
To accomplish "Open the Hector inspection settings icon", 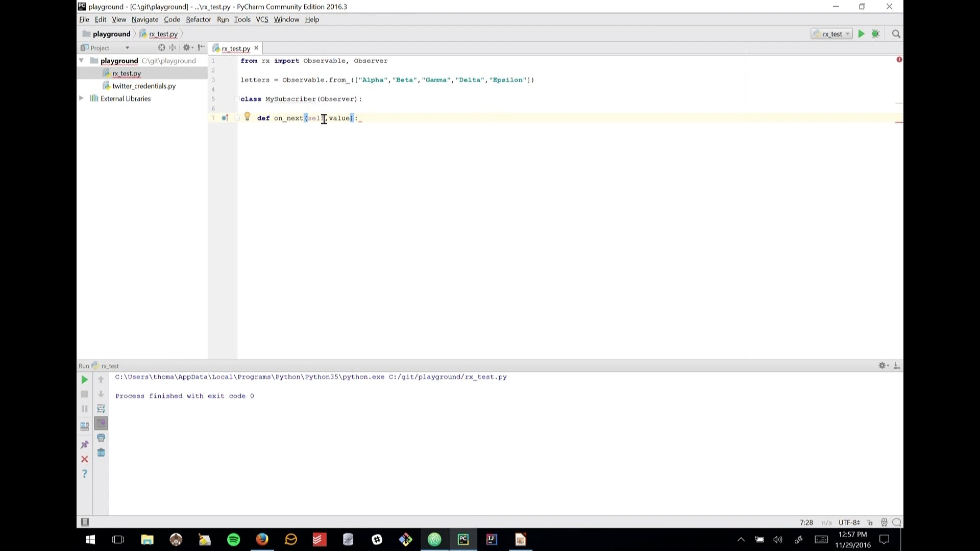I will pos(884,522).
